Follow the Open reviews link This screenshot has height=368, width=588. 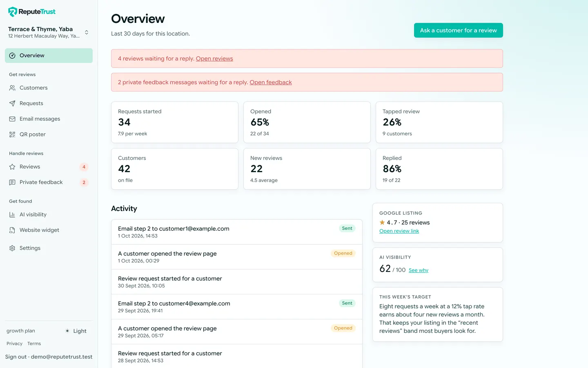tap(214, 58)
